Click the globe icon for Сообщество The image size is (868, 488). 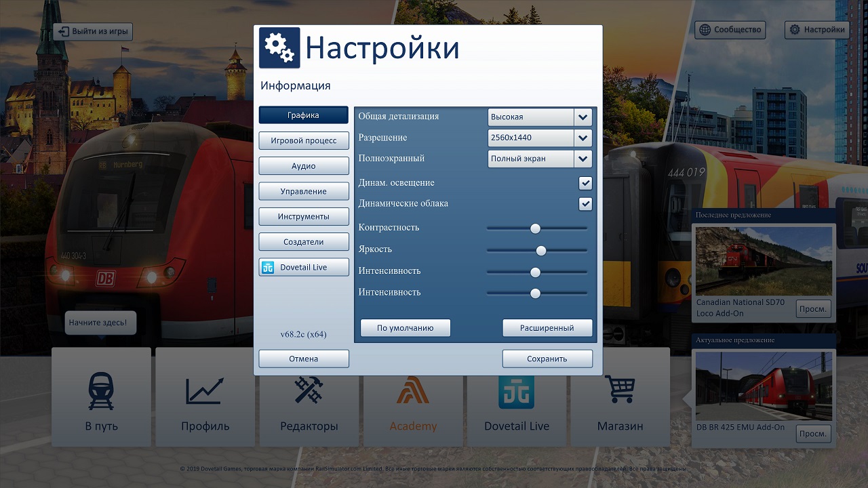pyautogui.click(x=705, y=30)
